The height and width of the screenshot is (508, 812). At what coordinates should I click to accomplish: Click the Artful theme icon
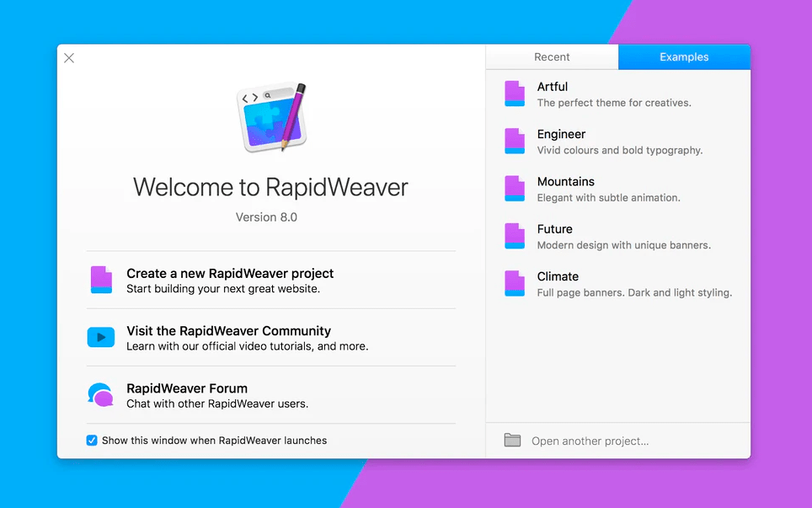coord(515,94)
